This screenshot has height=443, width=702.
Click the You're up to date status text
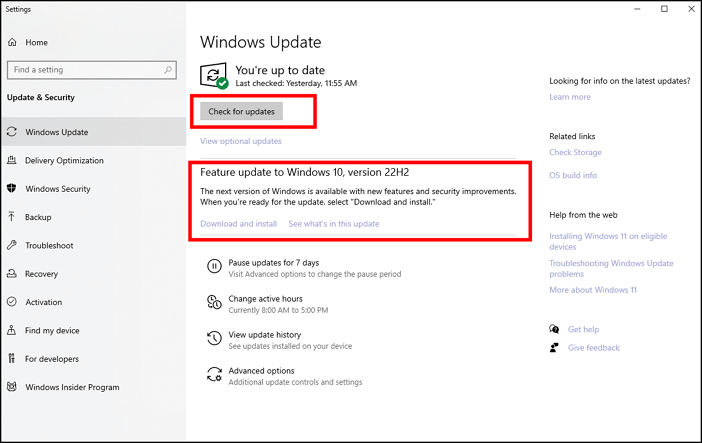point(280,70)
